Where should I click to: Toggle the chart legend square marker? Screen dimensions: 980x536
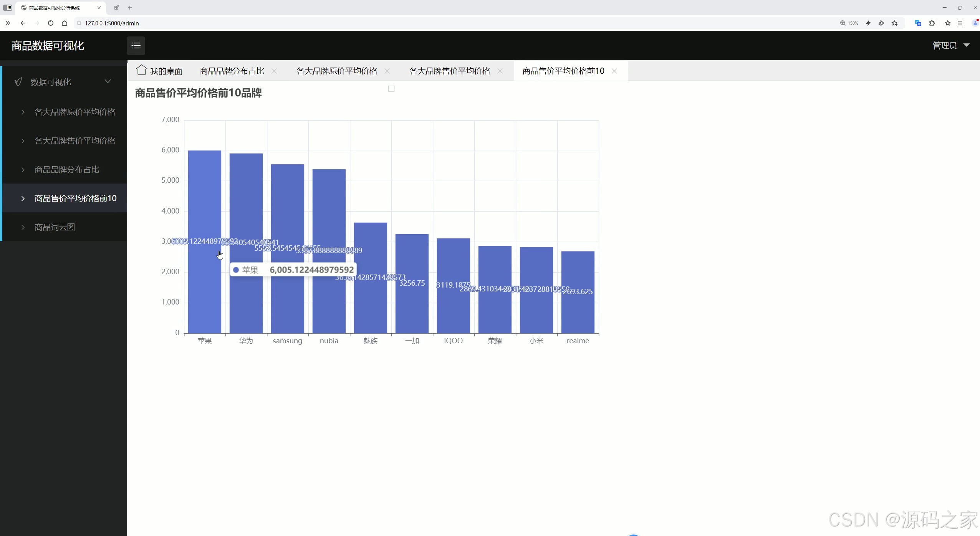pos(391,89)
